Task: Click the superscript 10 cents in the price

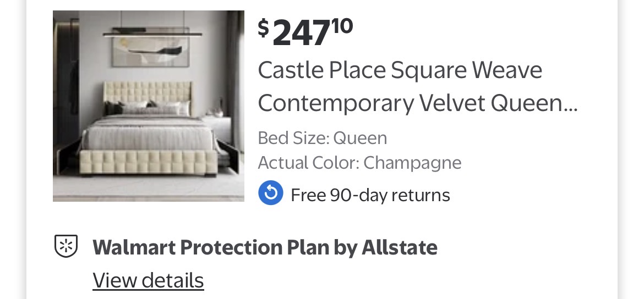Action: pyautogui.click(x=342, y=25)
